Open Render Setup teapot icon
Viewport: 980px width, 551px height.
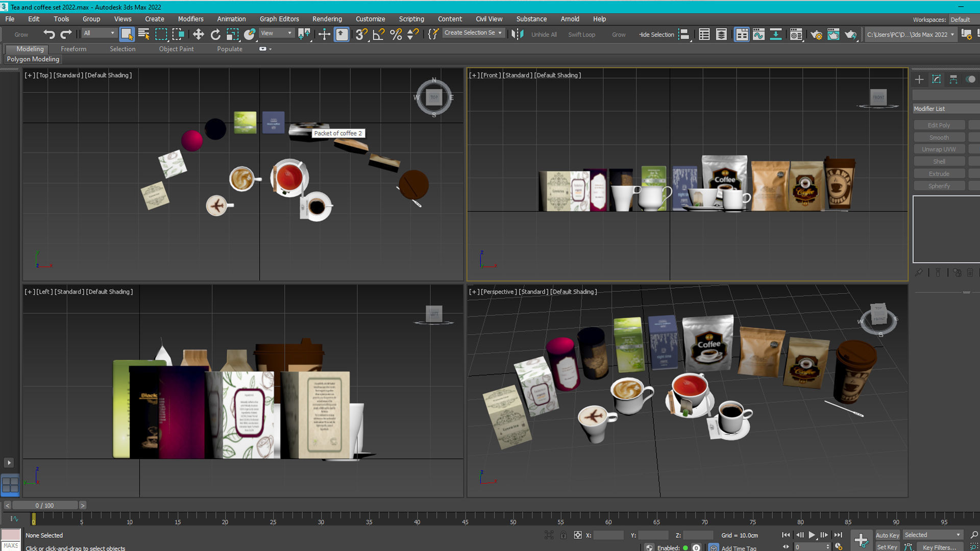816,34
